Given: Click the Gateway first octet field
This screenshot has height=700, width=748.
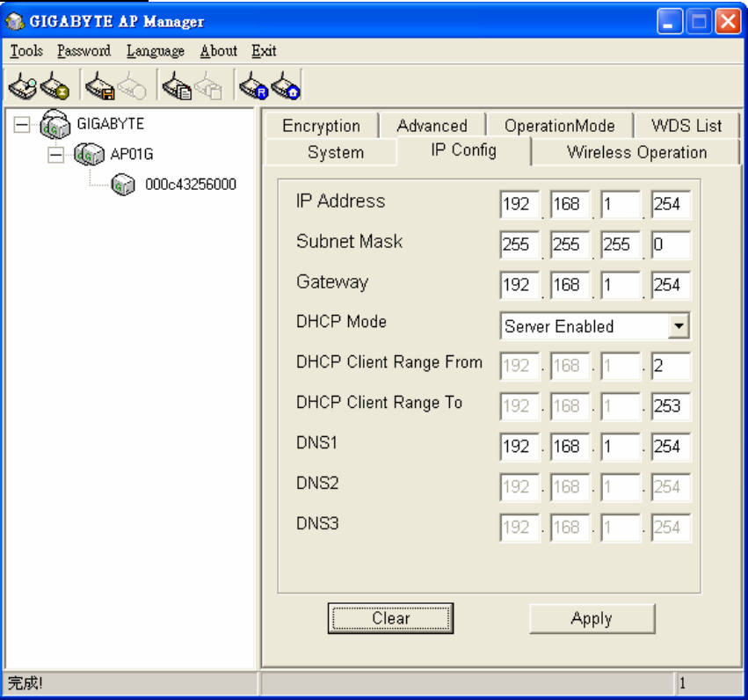Looking at the screenshot, I should coord(519,285).
